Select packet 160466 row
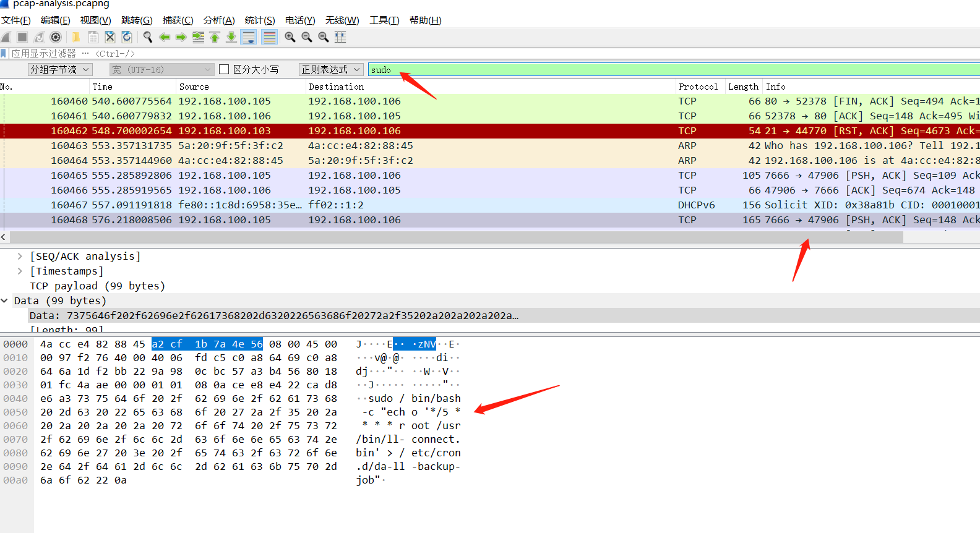The height and width of the screenshot is (533, 980). [x=490, y=190]
